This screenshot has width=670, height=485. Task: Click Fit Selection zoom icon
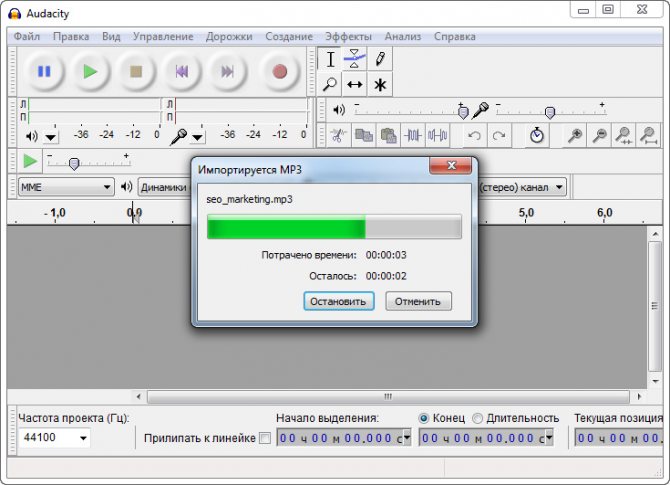tap(624, 135)
